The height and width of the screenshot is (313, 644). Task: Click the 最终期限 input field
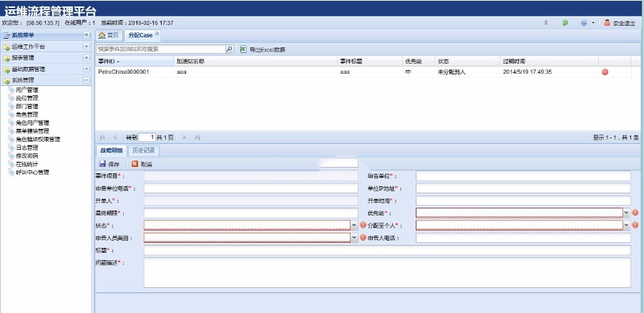coord(251,213)
